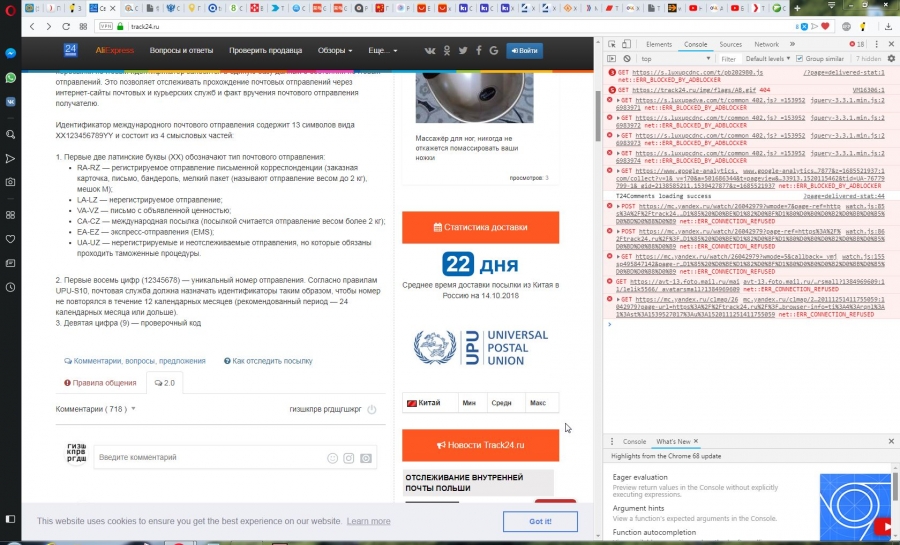
Task: Open the Правила общения tab
Action: point(100,383)
